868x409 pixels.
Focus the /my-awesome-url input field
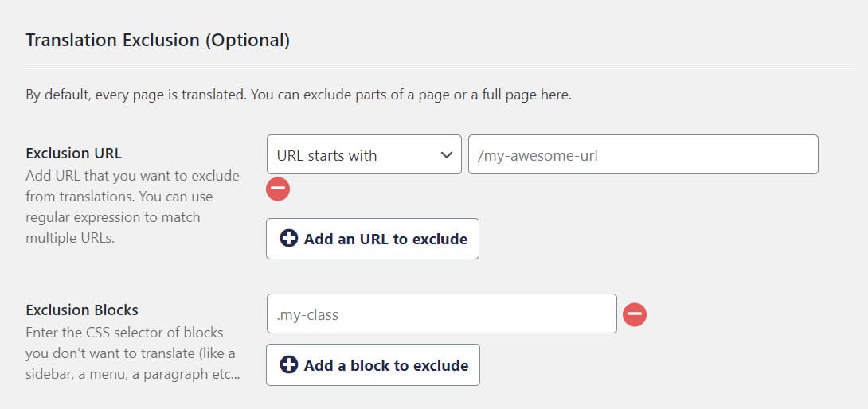click(x=643, y=155)
